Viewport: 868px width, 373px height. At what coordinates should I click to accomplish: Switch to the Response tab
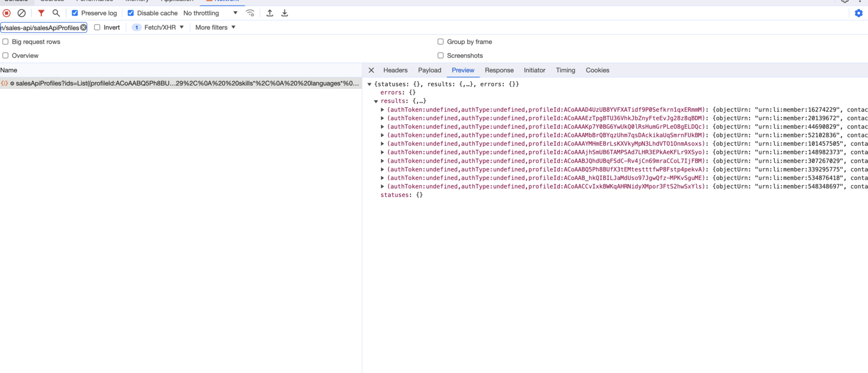click(x=499, y=70)
